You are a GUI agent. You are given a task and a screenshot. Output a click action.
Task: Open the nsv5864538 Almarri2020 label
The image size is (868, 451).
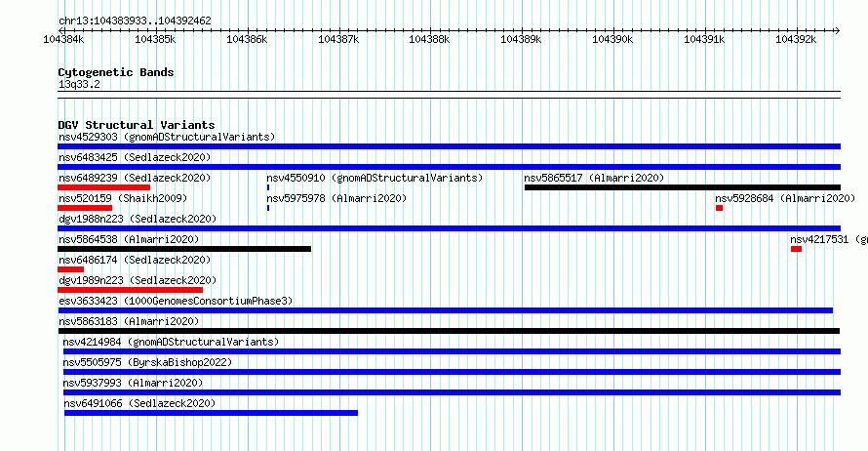129,239
